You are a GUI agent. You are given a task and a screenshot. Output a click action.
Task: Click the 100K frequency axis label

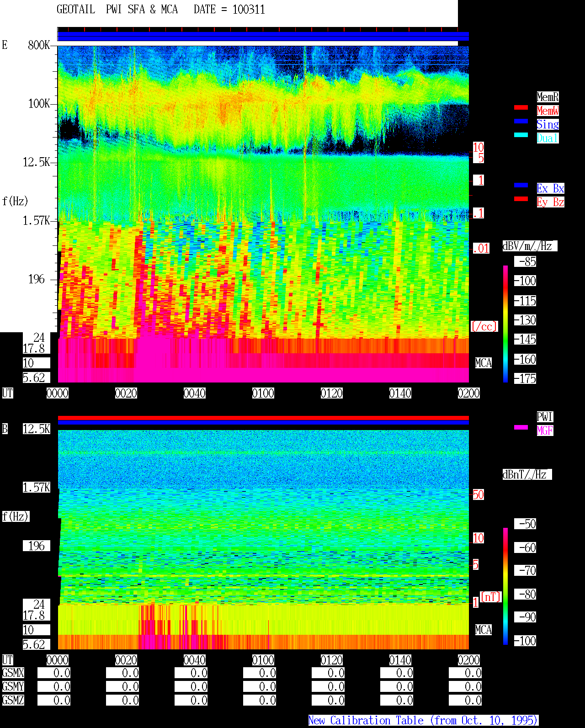tap(39, 103)
